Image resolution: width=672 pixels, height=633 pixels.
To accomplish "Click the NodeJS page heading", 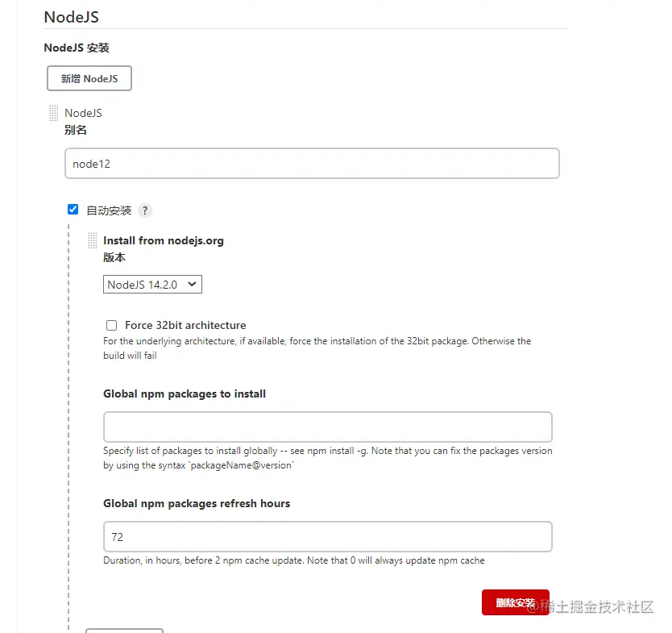I will (x=72, y=17).
